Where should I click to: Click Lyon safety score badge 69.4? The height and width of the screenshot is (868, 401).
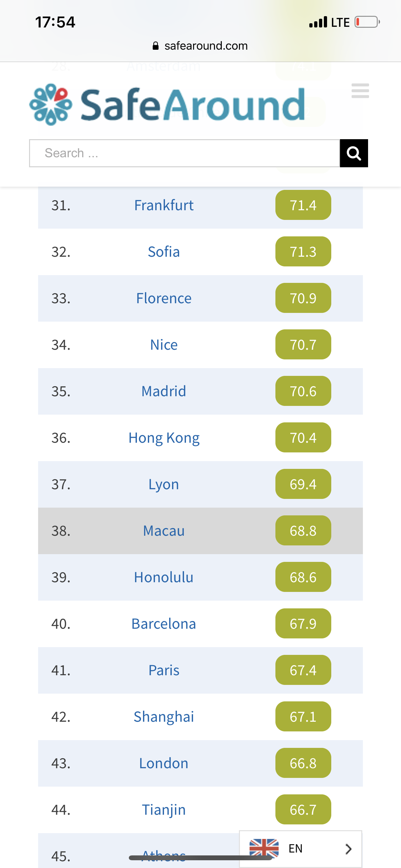pyautogui.click(x=303, y=484)
